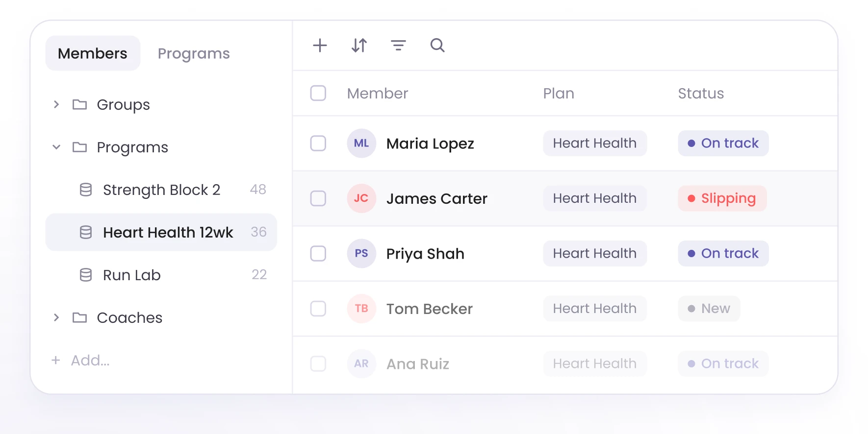Select Run Lab in the sidebar
Viewport: 868px width, 434px height.
161,275
